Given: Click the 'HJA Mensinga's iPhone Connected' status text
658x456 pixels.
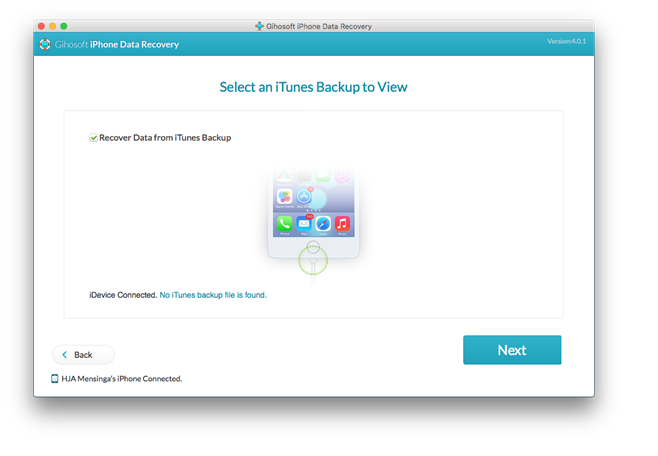Looking at the screenshot, I should (122, 379).
